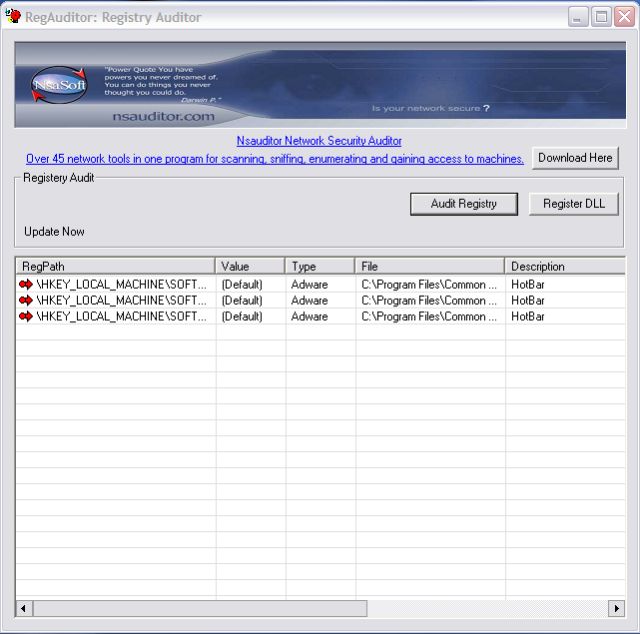Click the Update Now text
The height and width of the screenshot is (634, 640).
54,231
